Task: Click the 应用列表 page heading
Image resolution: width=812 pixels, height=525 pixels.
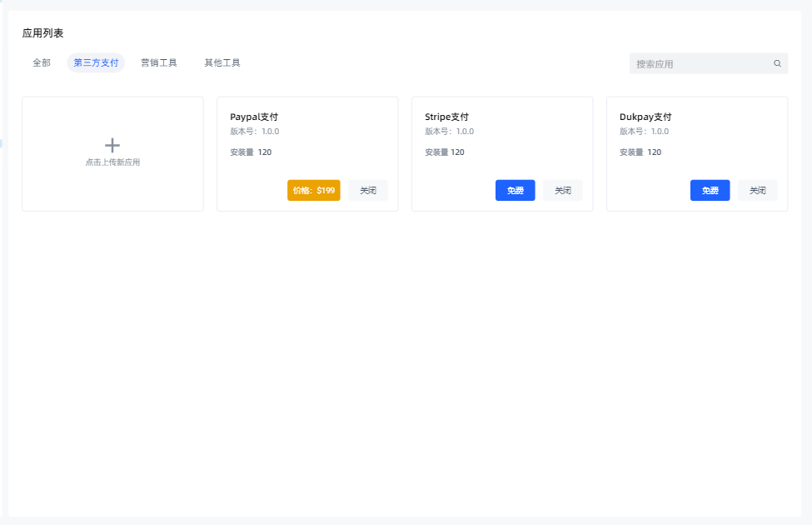Action: [42, 33]
